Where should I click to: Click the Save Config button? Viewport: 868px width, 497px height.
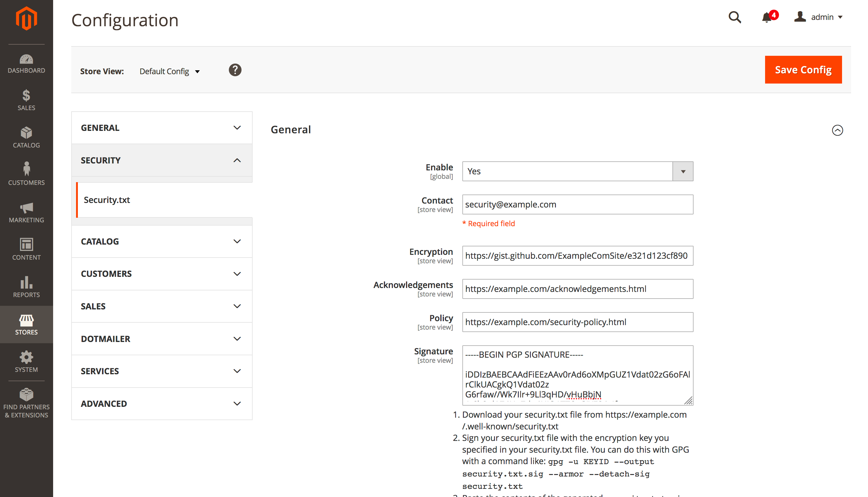coord(803,70)
